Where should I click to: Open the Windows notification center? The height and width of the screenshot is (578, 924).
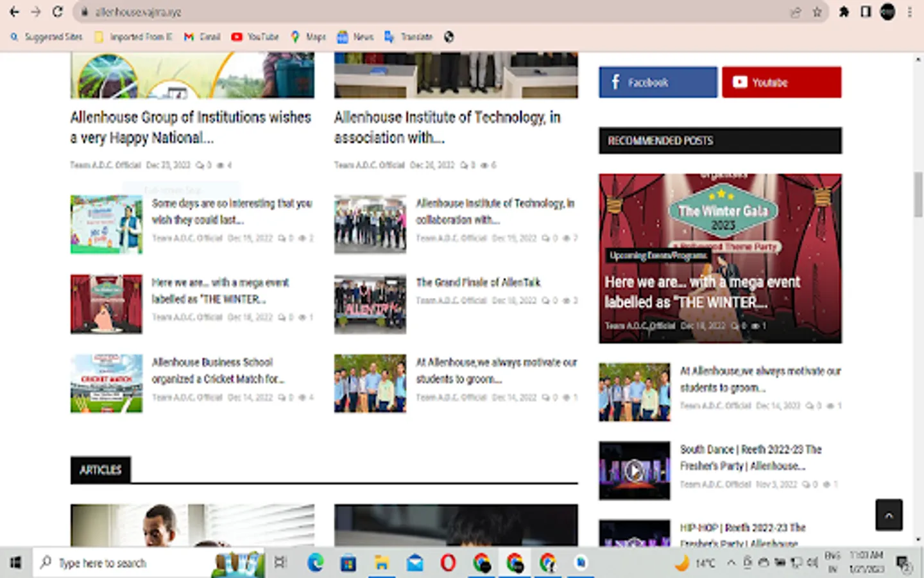pos(905,563)
